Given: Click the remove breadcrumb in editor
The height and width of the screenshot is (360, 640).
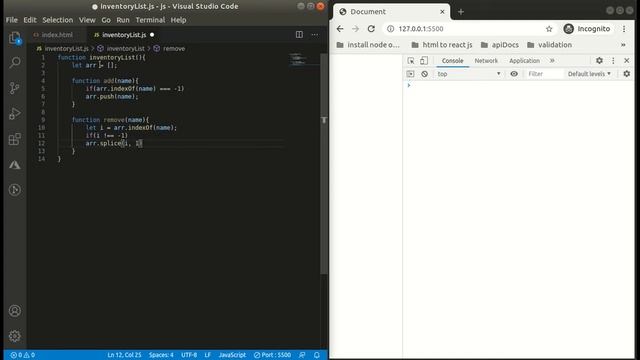Looking at the screenshot, I should (x=174, y=49).
